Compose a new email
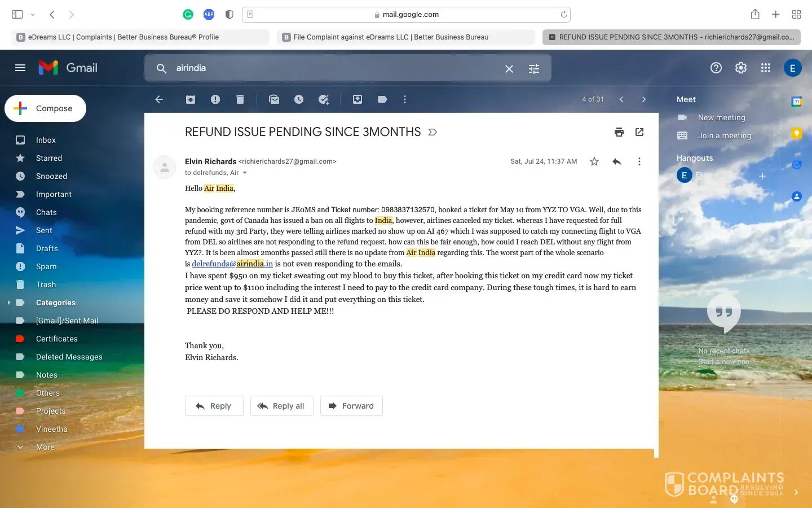The image size is (812, 508). point(45,108)
